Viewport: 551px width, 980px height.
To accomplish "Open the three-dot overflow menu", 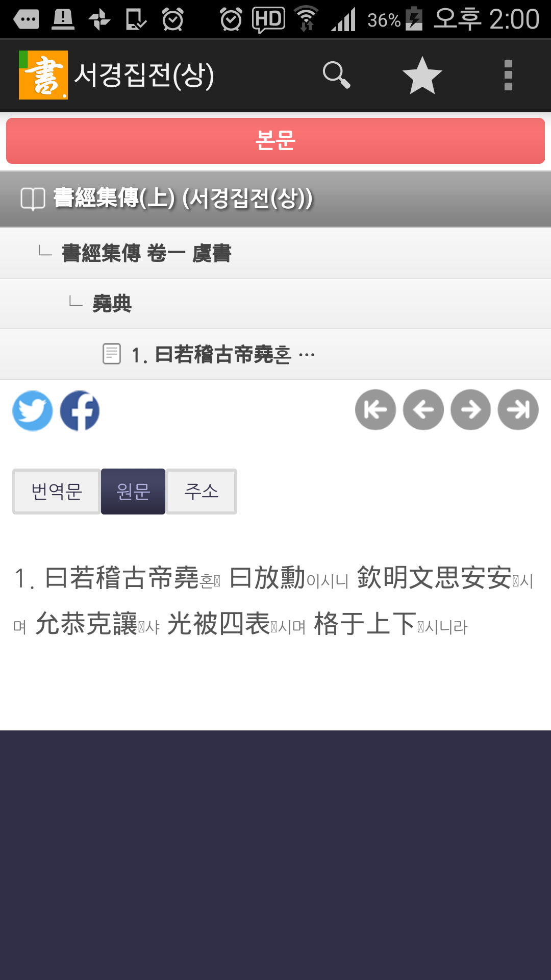I will click(508, 75).
